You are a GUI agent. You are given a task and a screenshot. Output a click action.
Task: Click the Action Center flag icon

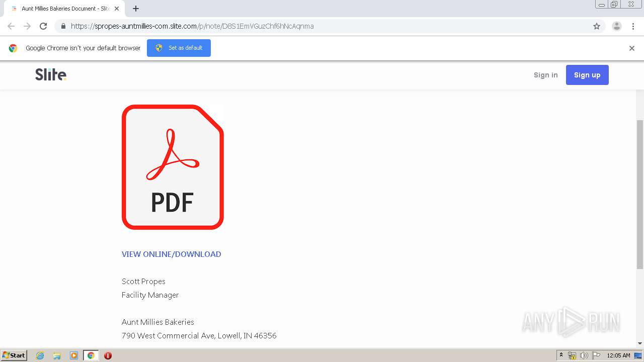pyautogui.click(x=596, y=355)
